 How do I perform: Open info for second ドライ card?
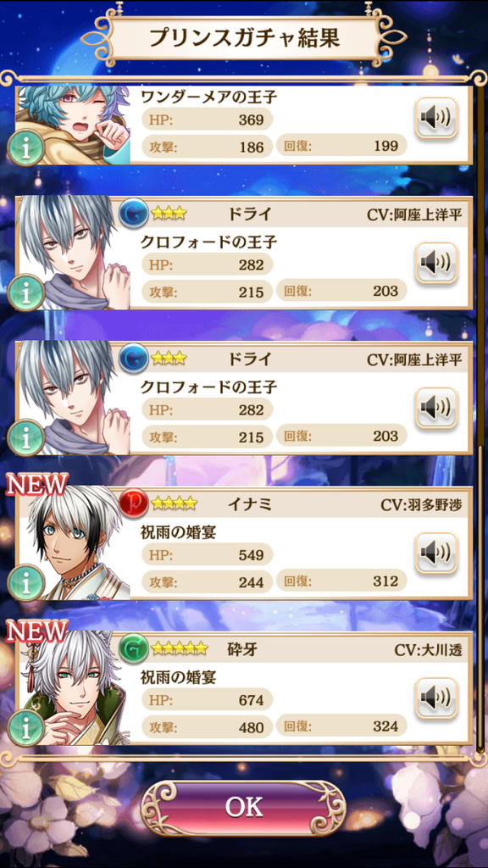(x=25, y=438)
